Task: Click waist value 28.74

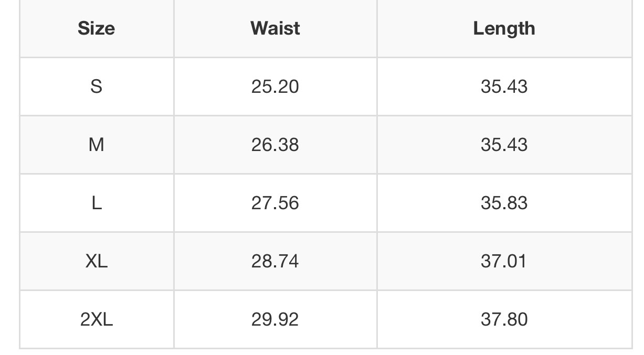Action: coord(275,261)
